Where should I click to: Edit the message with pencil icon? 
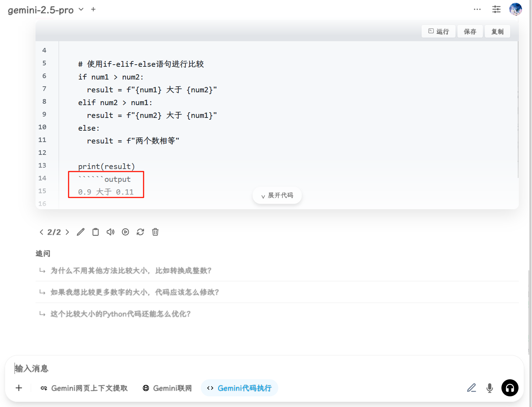coord(81,232)
